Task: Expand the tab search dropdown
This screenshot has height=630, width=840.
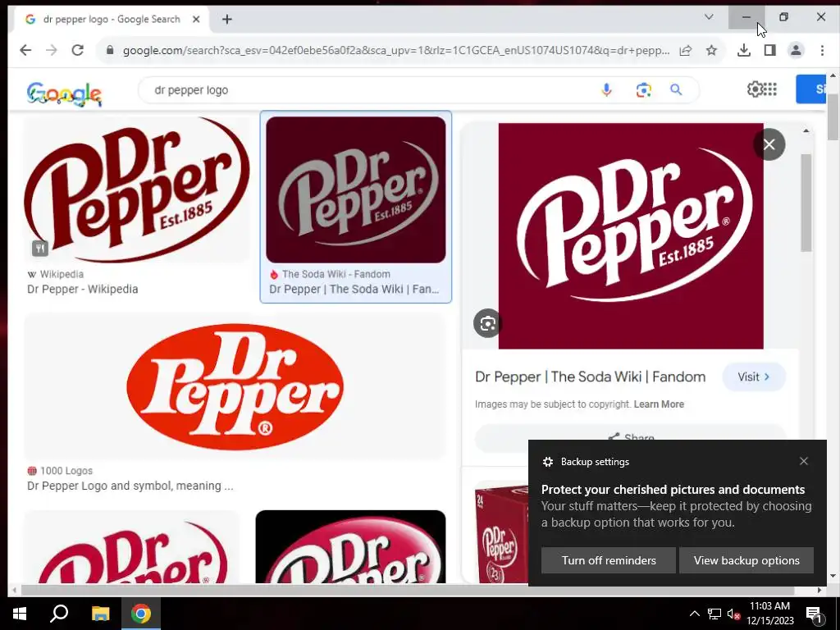Action: pos(709,17)
